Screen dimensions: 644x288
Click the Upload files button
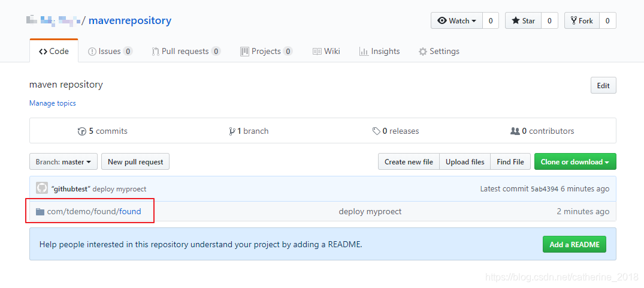click(465, 161)
